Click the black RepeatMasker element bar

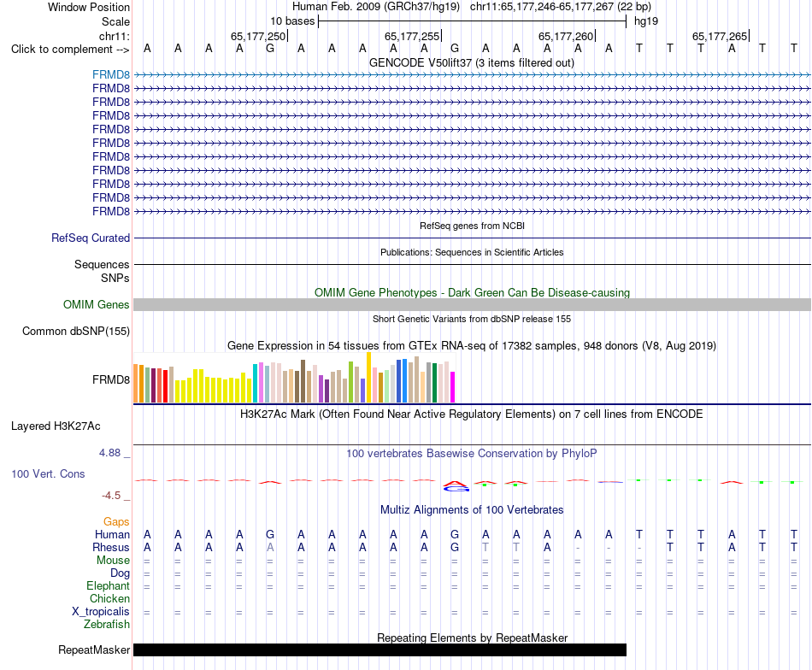coord(380,649)
